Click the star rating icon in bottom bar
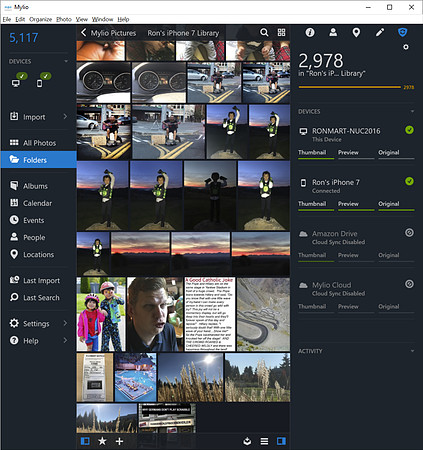The height and width of the screenshot is (450, 423). pos(102,441)
